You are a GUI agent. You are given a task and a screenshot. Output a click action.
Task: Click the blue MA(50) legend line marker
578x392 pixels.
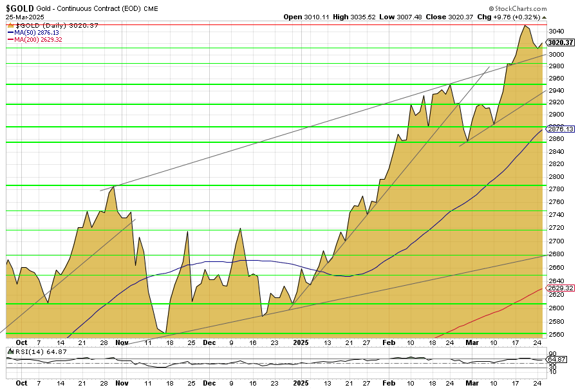pos(10,32)
